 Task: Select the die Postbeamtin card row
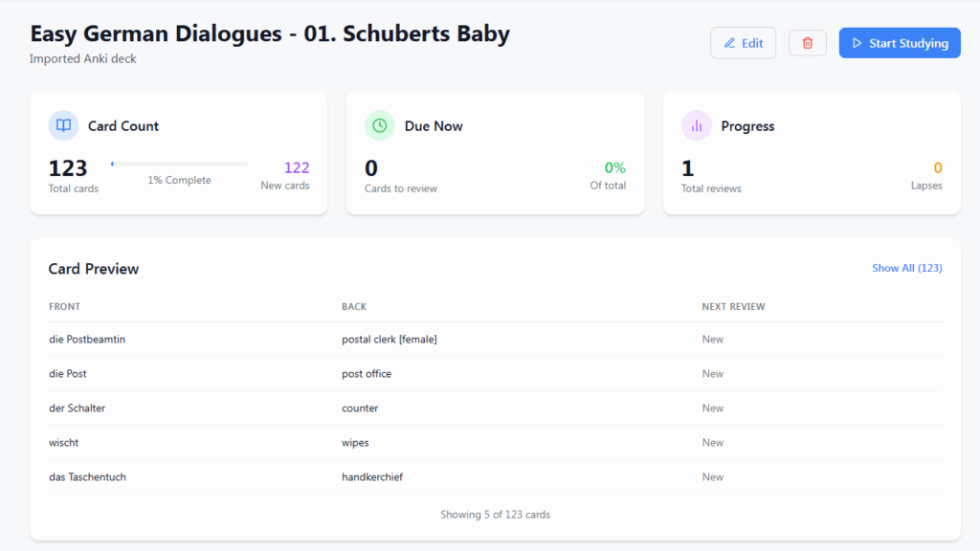pyautogui.click(x=86, y=340)
